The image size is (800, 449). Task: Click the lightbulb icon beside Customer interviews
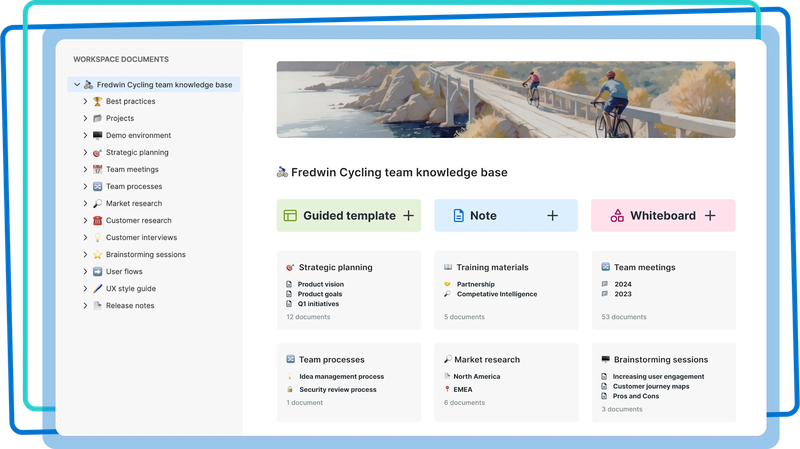point(97,237)
